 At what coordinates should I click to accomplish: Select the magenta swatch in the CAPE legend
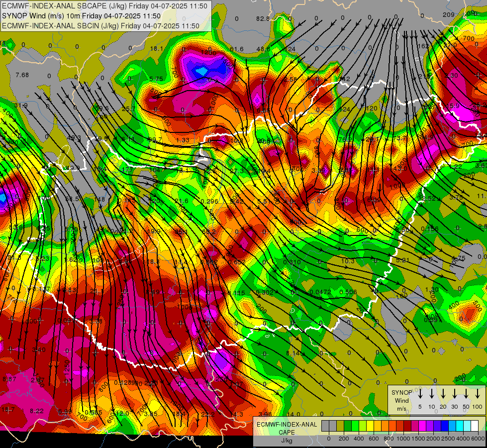422,426
